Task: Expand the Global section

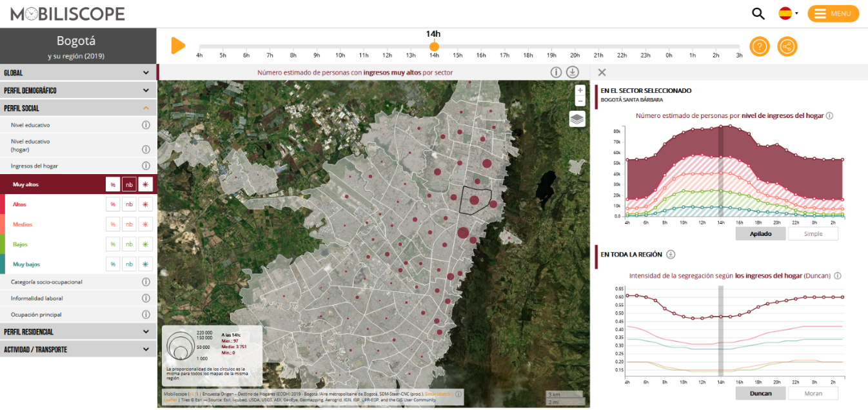Action: tap(78, 73)
